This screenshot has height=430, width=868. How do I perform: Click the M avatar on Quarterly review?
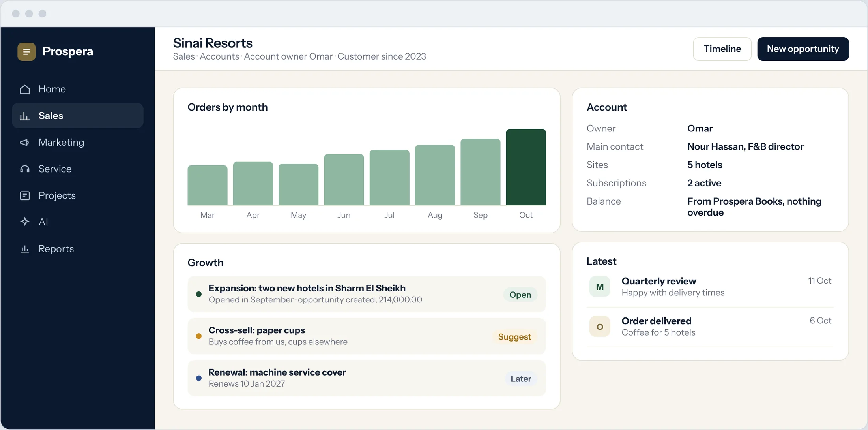tap(600, 287)
